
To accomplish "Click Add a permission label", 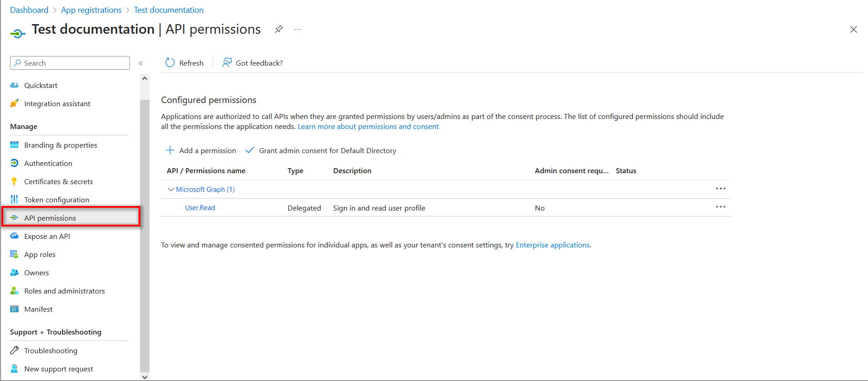I will pos(207,150).
